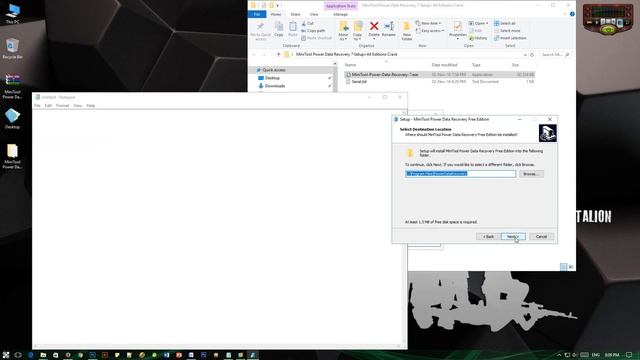Viewport: 640px width, 360px height.
Task: Refresh the Explorer folder view
Action: point(532,54)
